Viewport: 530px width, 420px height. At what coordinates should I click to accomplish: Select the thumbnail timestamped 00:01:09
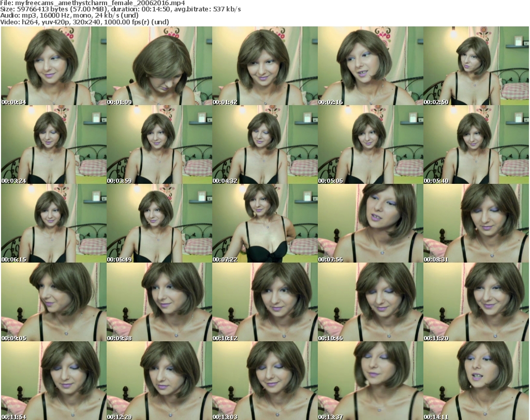coord(159,66)
